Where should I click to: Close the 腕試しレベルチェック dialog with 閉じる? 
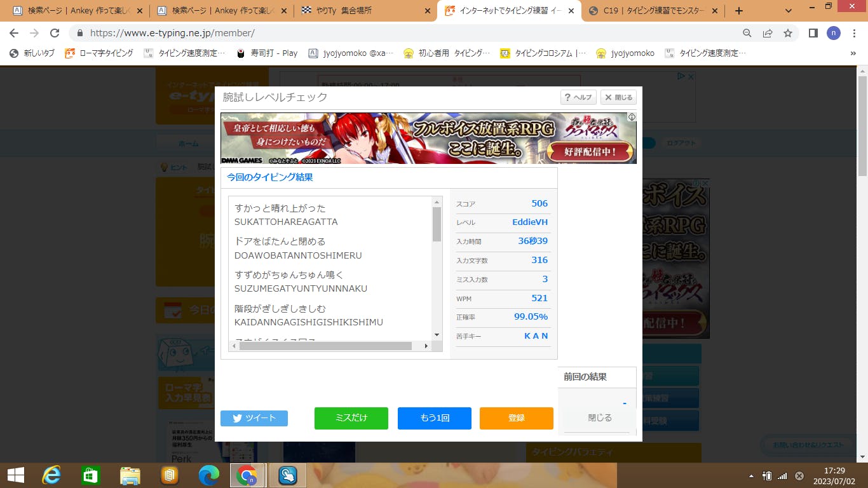point(618,97)
